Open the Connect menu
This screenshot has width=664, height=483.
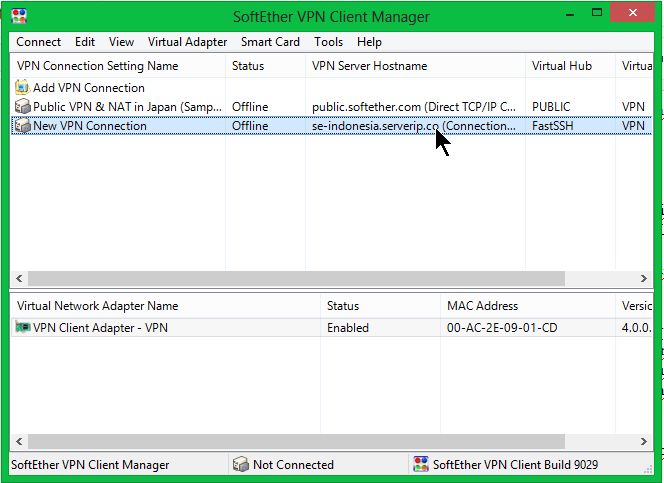[39, 42]
